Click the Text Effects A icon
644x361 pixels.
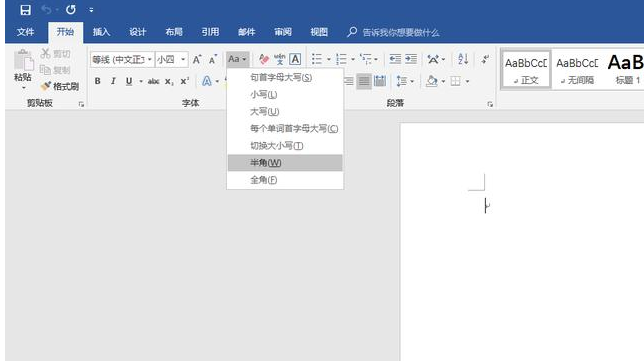click(207, 81)
